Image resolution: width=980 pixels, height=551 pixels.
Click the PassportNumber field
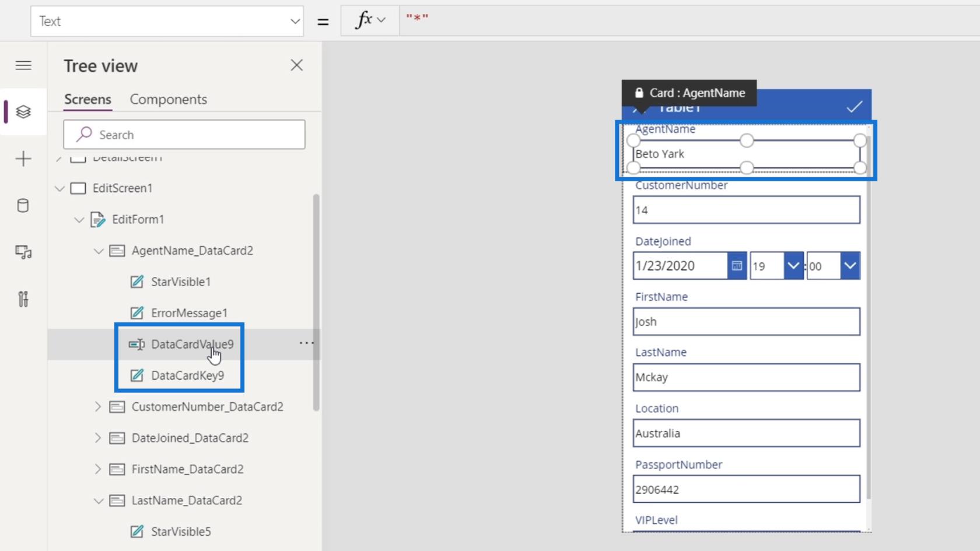[746, 489]
